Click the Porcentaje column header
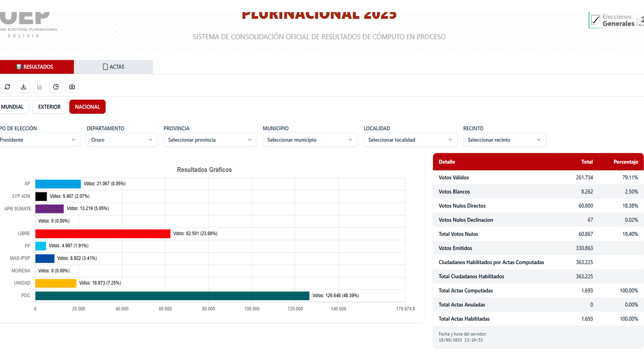The width and height of the screenshot is (644, 362). pyautogui.click(x=626, y=162)
